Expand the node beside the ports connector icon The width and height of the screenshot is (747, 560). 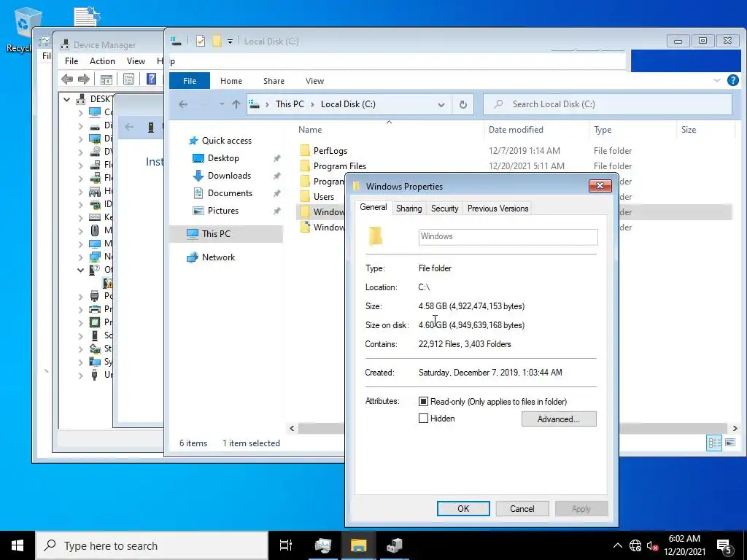80,296
